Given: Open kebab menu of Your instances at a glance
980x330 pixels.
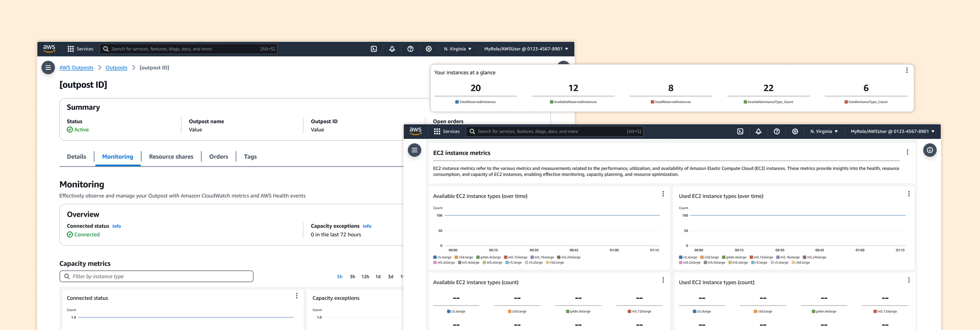Looking at the screenshot, I should [x=907, y=71].
